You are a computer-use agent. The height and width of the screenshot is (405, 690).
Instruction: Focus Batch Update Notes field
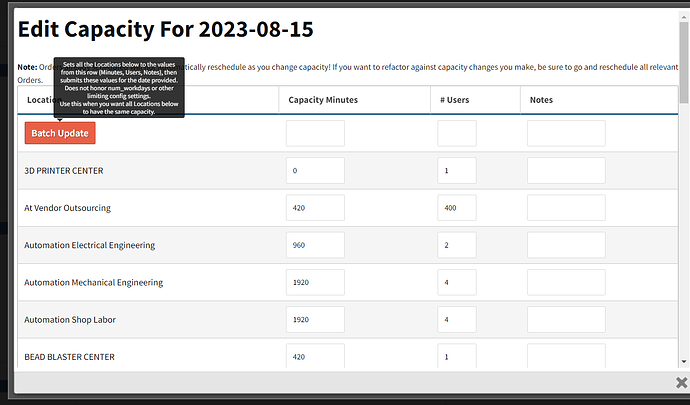[566, 133]
